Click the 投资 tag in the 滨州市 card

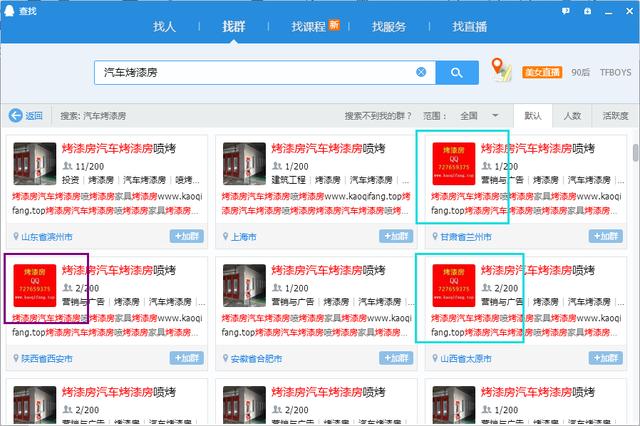(x=71, y=180)
